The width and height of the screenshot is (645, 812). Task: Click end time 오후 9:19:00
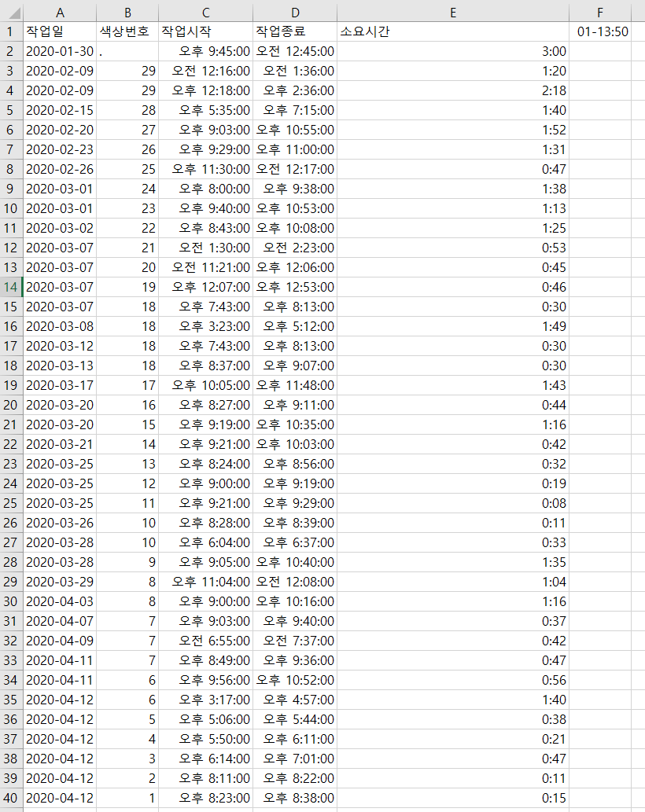coord(295,483)
